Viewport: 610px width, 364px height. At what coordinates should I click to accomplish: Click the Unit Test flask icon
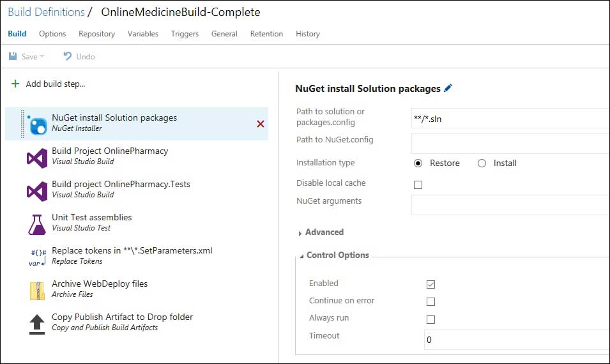(x=37, y=224)
